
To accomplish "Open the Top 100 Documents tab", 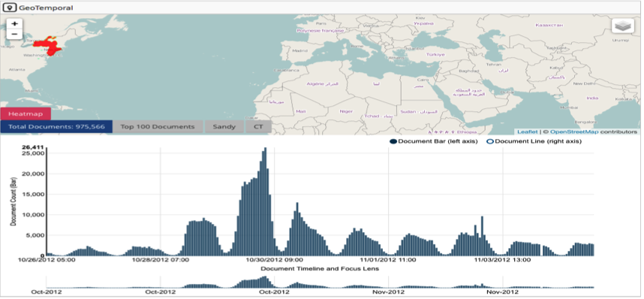I will point(158,127).
